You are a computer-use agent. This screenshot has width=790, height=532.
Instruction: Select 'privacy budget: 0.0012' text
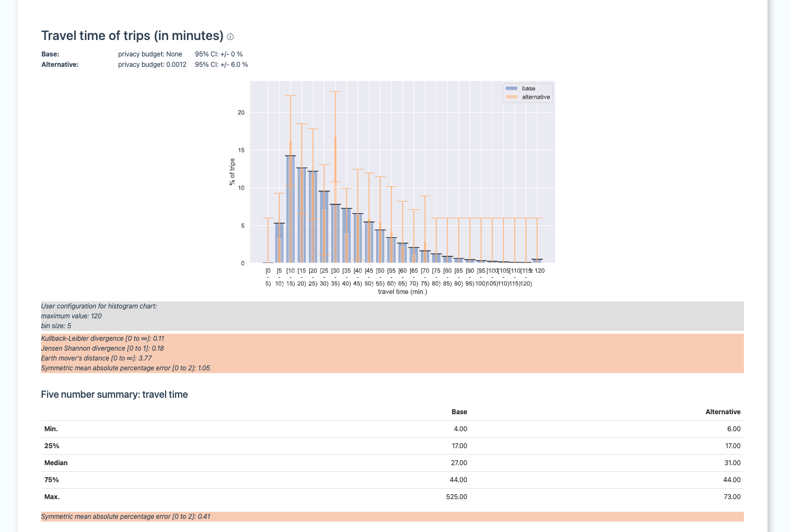pyautogui.click(x=152, y=65)
